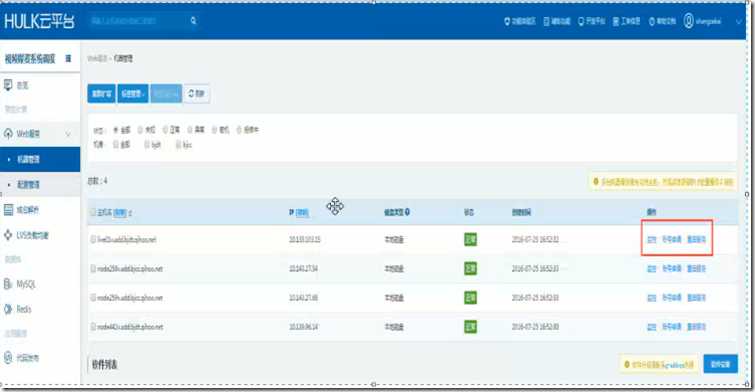Select the 维修中 status radio button
The height and width of the screenshot is (392, 755).
tap(239, 130)
